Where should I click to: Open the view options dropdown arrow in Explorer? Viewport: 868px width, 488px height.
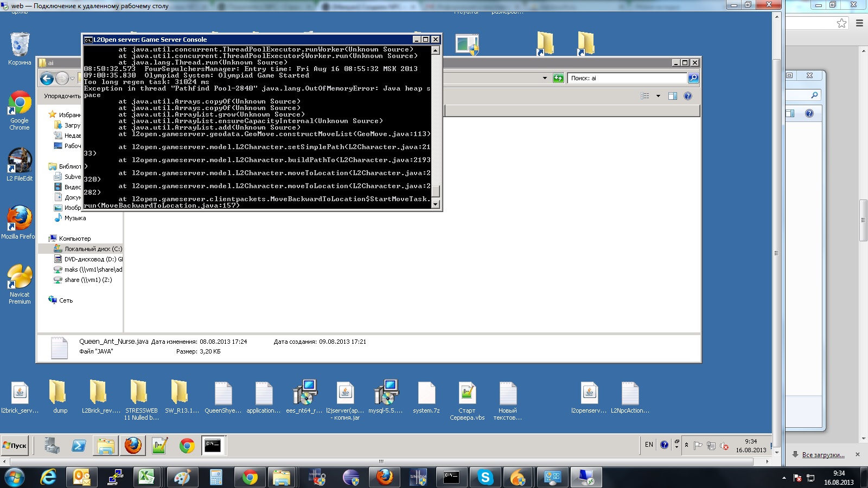pos(658,96)
